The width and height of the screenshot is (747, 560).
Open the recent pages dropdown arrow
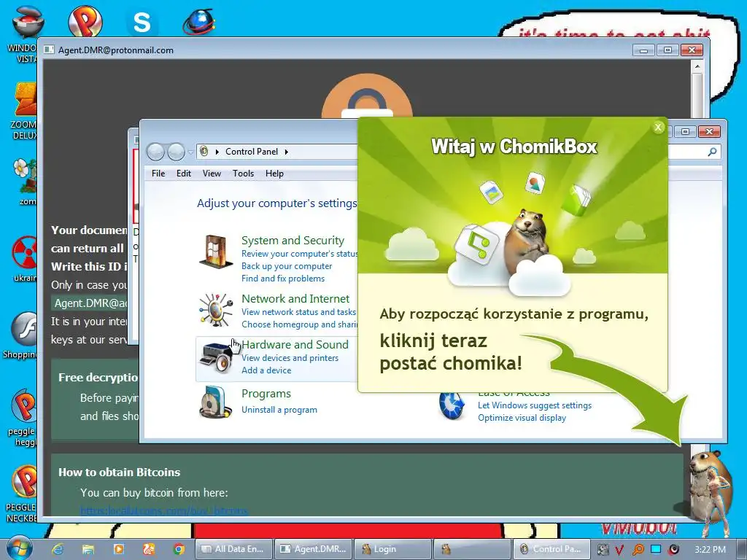tap(190, 152)
